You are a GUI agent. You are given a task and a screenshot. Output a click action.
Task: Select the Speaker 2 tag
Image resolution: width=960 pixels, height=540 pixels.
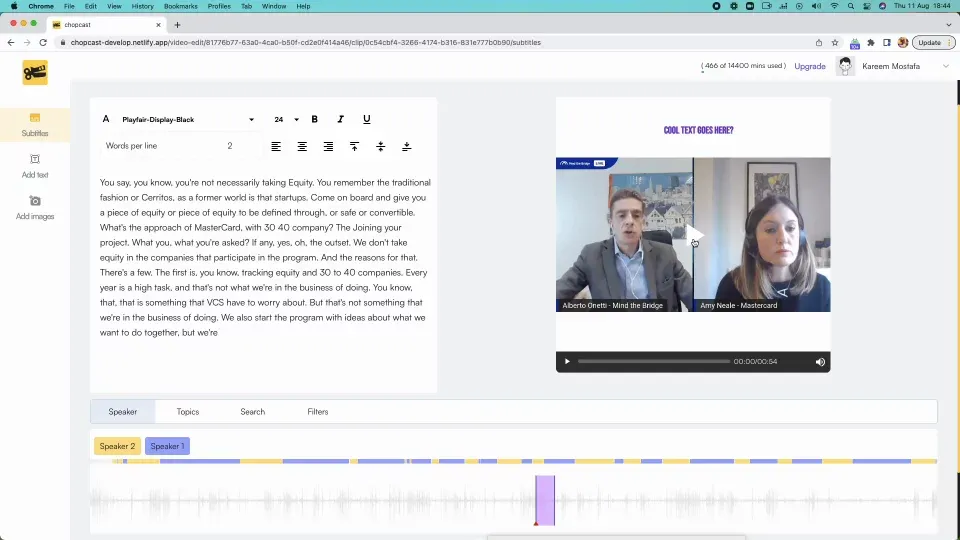click(117, 446)
